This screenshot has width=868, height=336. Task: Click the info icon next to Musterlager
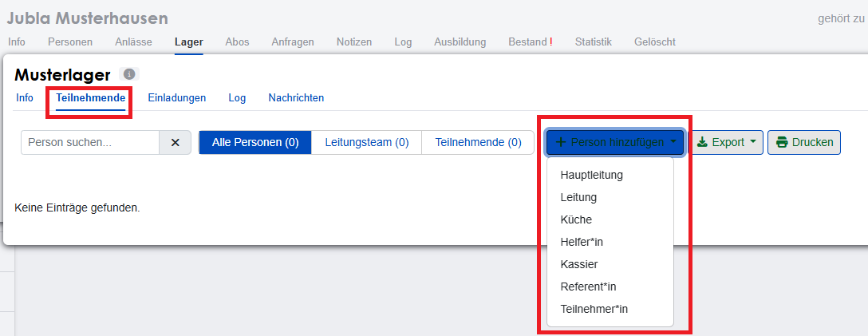[129, 73]
